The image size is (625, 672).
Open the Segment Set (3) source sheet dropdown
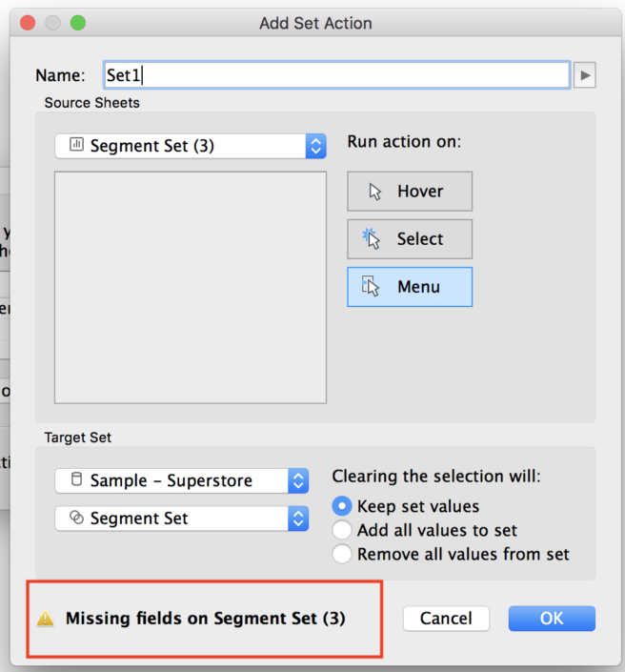pos(315,146)
